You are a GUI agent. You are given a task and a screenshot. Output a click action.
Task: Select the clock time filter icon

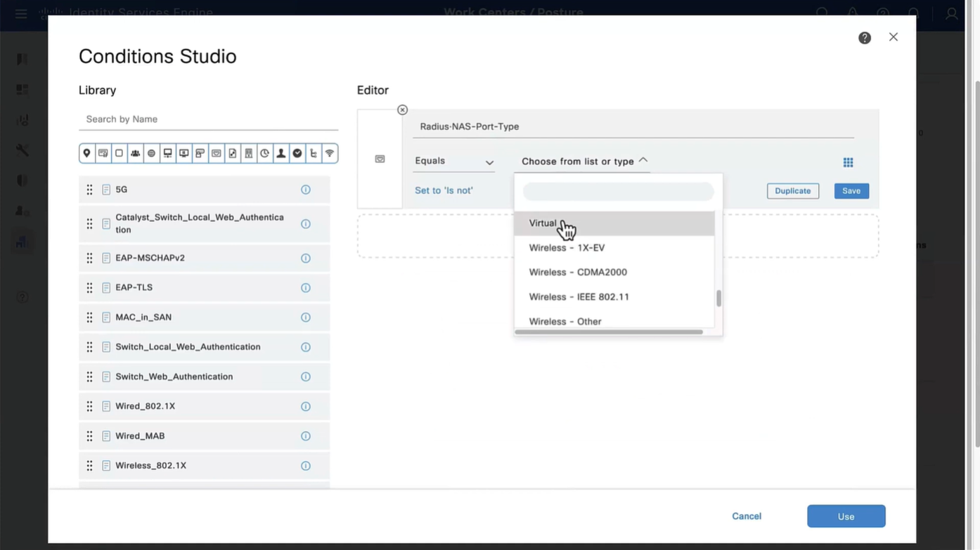pyautogui.click(x=264, y=153)
